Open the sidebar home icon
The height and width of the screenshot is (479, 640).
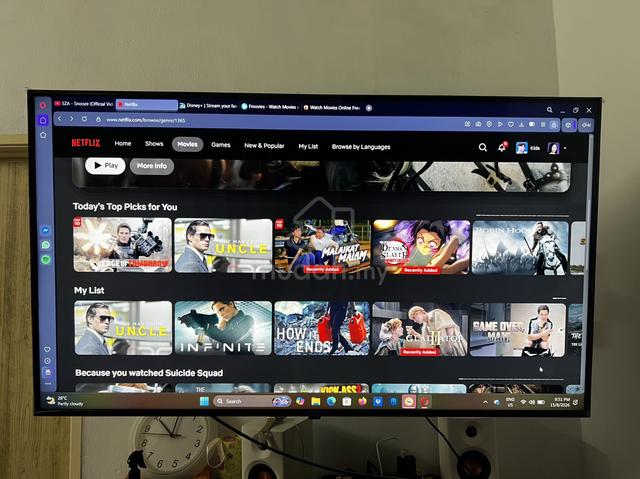43,120
